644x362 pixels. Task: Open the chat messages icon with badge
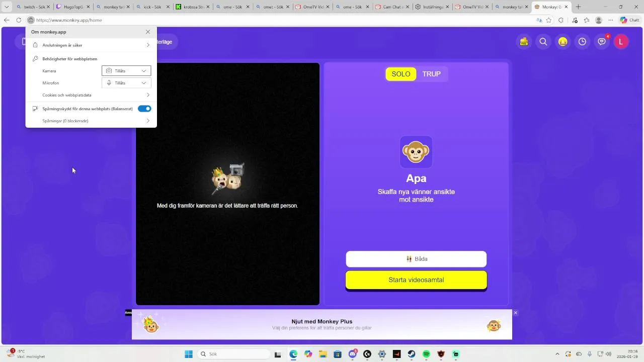(602, 42)
